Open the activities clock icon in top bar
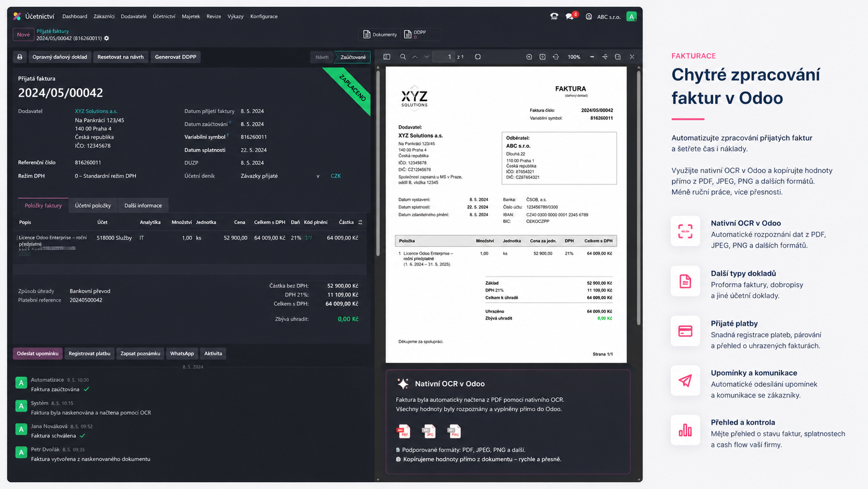The height and width of the screenshot is (489, 868). (589, 17)
